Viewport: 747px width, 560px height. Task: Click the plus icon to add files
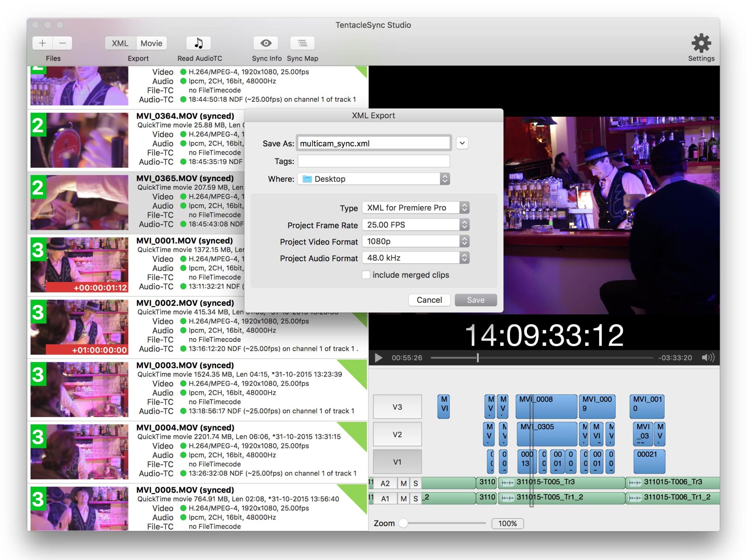(x=43, y=43)
